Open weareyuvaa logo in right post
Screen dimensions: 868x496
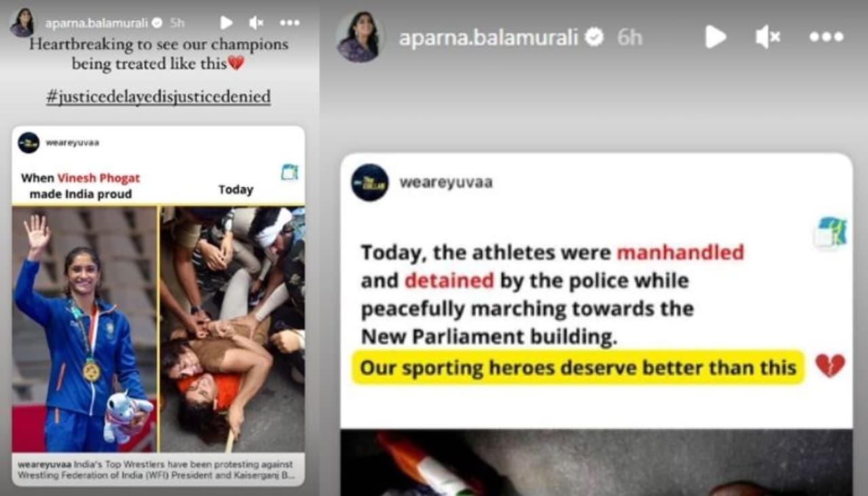pos(370,183)
